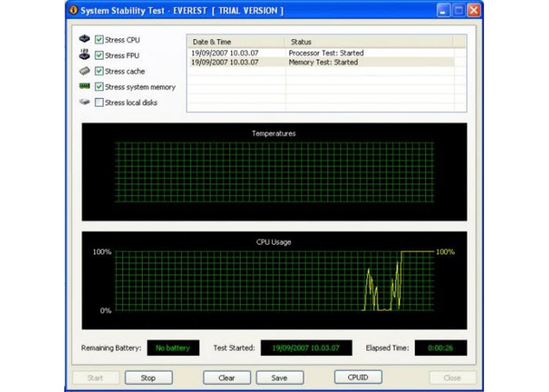
Task: Open the CPUID panel
Action: [x=358, y=377]
